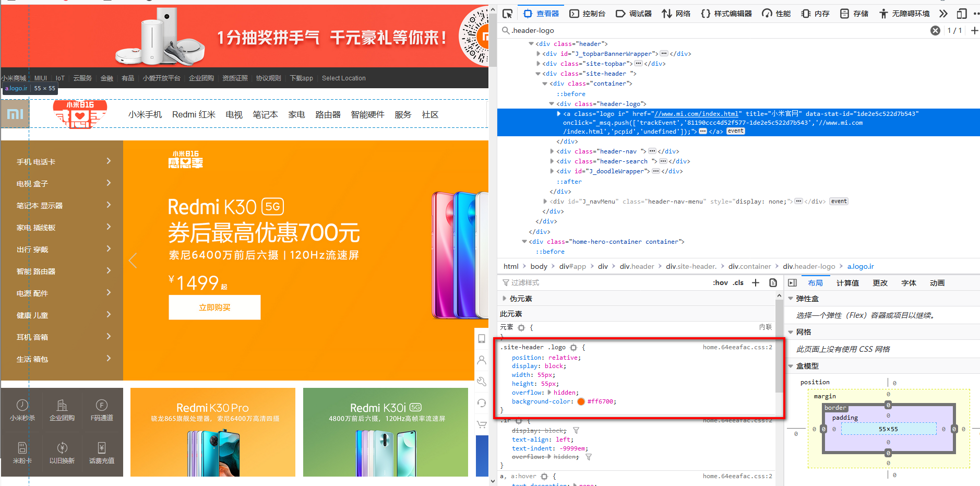Clear the .header-logo search field
Image resolution: width=980 pixels, height=486 pixels.
tap(935, 30)
